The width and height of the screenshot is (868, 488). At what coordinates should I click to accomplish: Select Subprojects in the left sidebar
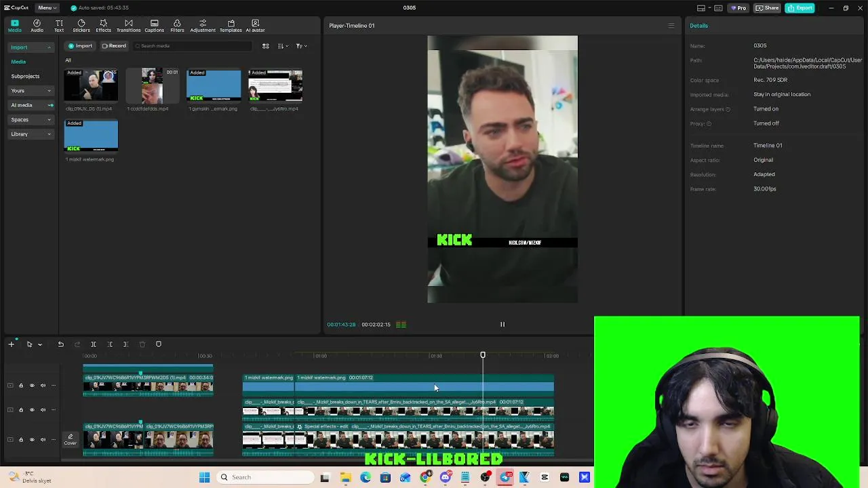pos(25,76)
